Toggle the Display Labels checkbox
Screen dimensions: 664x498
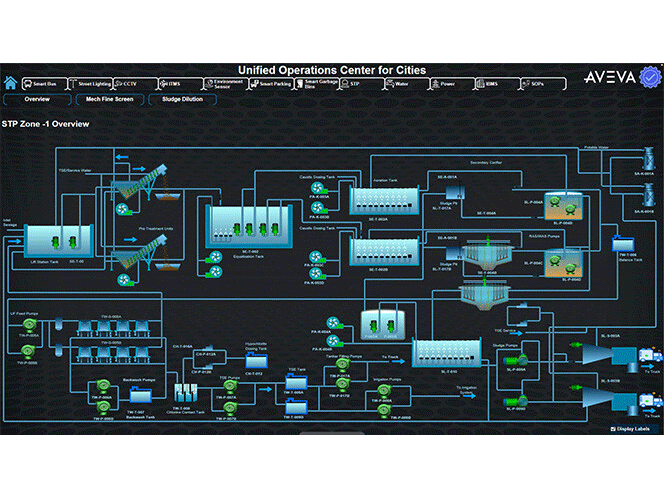coord(612,427)
